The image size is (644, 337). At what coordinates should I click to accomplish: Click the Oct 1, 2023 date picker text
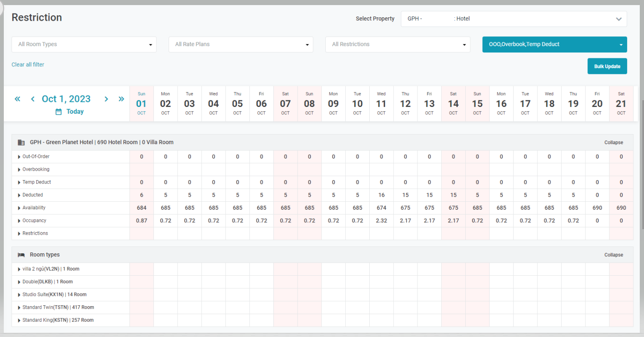[x=66, y=99]
